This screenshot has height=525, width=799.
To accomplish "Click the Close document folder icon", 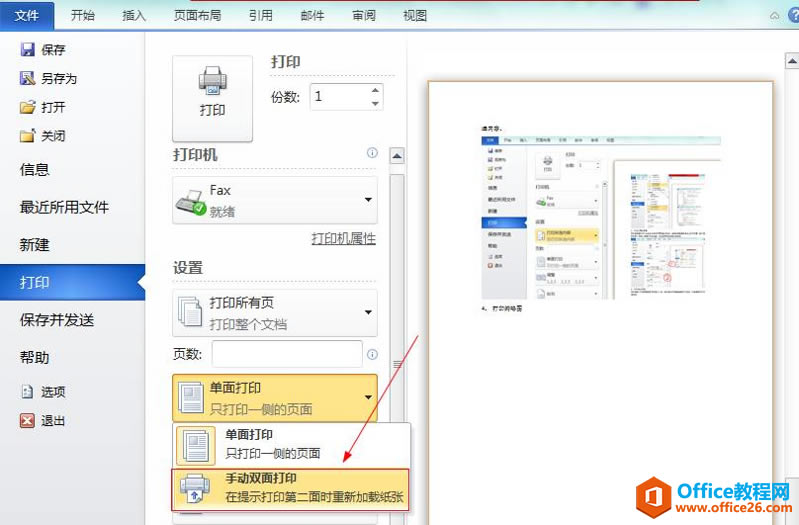I will 28,136.
